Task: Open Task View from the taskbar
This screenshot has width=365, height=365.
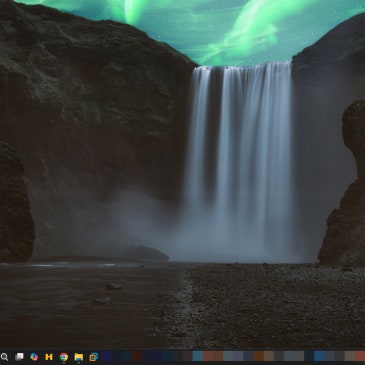Action: click(x=19, y=357)
